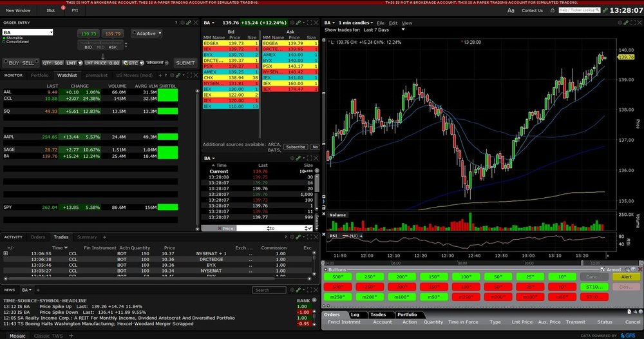Open Activity panel help question mark
This screenshot has width=644, height=339.
tap(286, 237)
